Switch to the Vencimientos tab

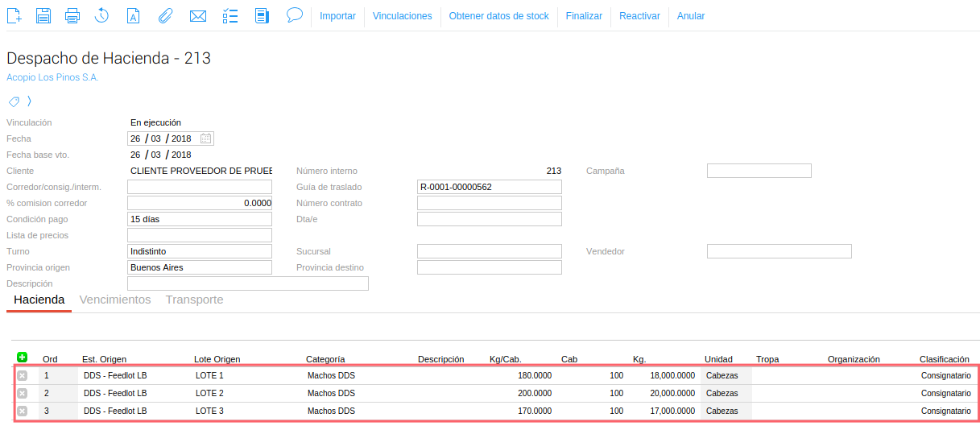click(115, 300)
